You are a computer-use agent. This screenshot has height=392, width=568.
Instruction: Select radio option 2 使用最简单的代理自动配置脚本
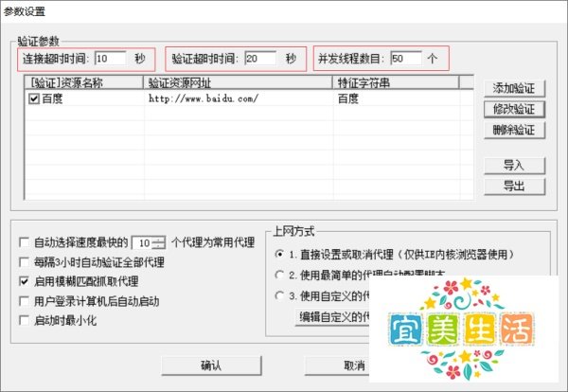click(279, 275)
